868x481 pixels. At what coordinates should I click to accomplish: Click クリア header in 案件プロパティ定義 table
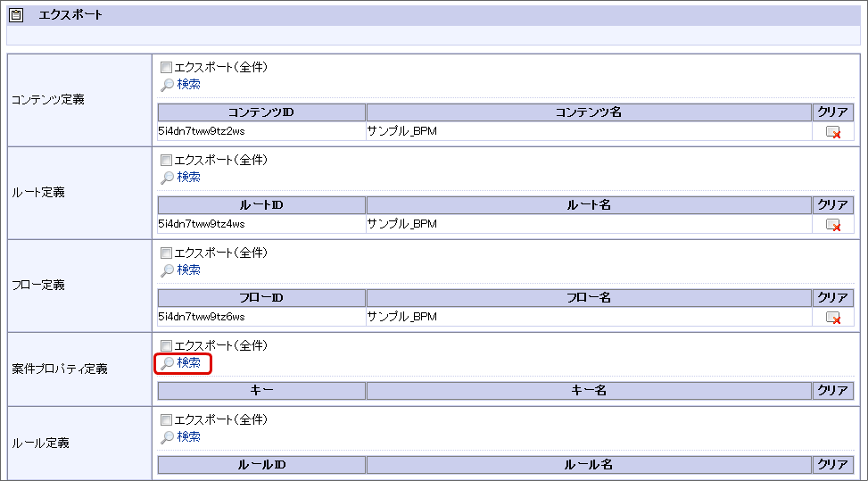tap(833, 391)
